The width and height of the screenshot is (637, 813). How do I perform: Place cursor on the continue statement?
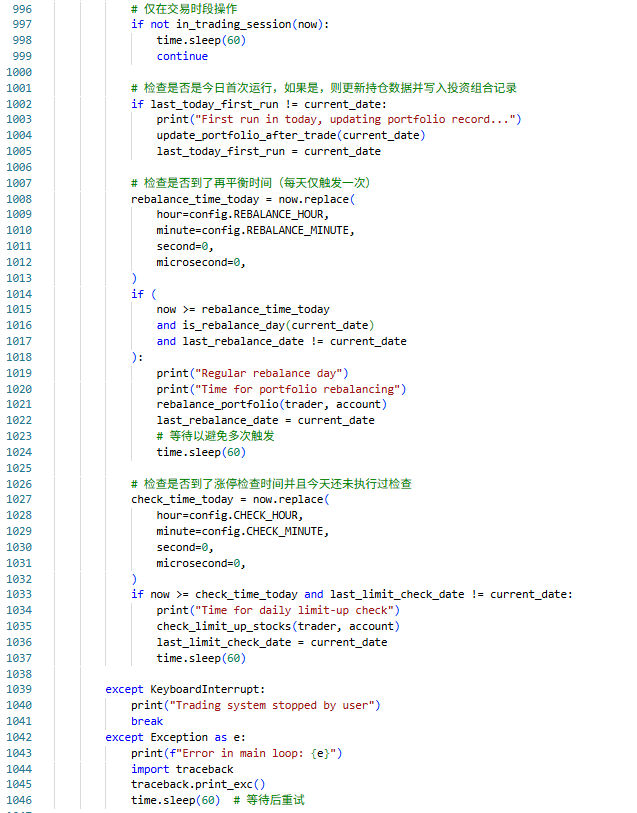(182, 56)
